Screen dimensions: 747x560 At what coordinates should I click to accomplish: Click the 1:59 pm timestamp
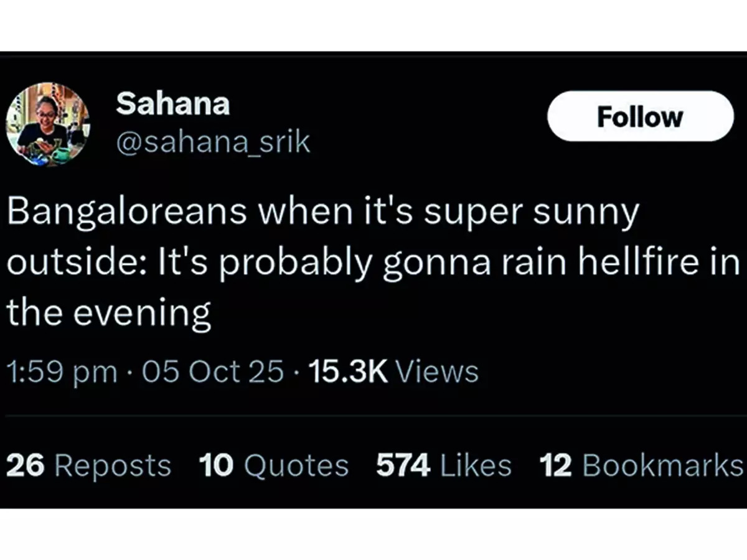62,371
